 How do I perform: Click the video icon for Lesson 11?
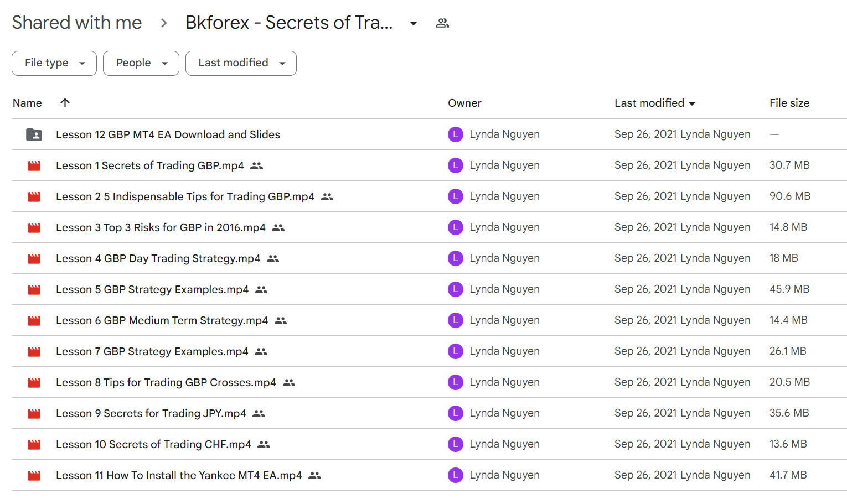34,475
